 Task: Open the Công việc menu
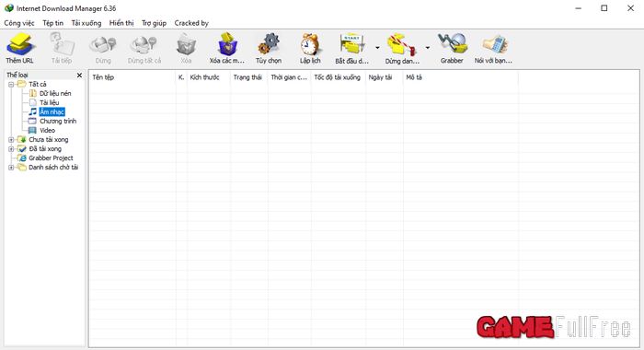[19, 23]
